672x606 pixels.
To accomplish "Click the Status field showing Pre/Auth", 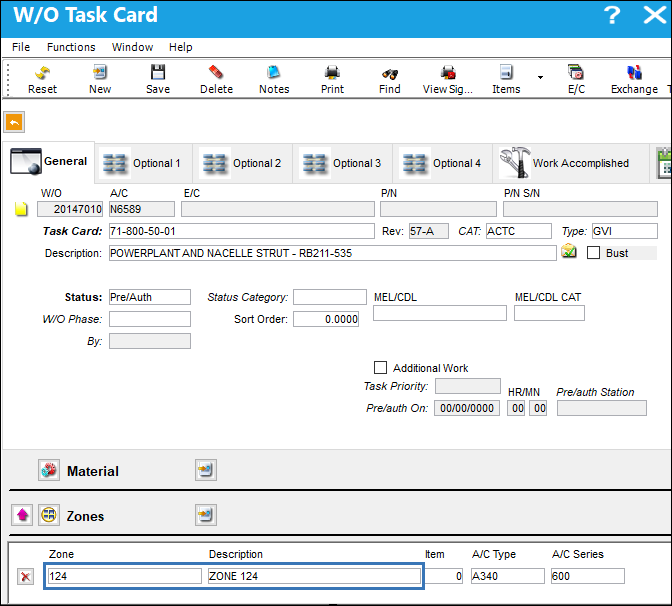I will point(150,297).
